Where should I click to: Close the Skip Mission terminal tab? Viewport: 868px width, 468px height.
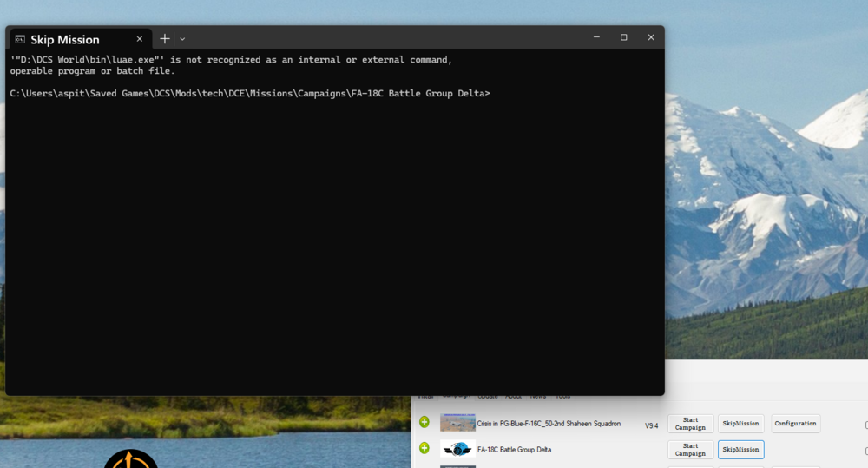click(x=140, y=39)
